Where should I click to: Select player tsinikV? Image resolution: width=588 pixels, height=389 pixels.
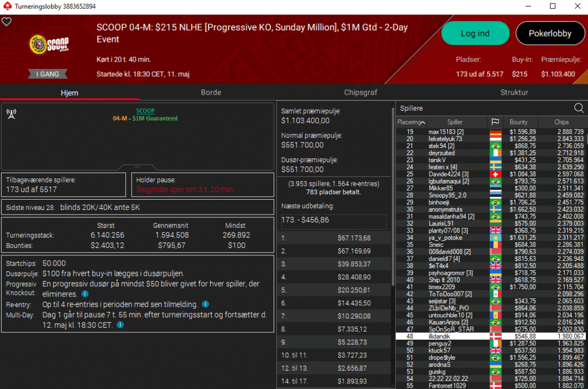tap(490, 160)
